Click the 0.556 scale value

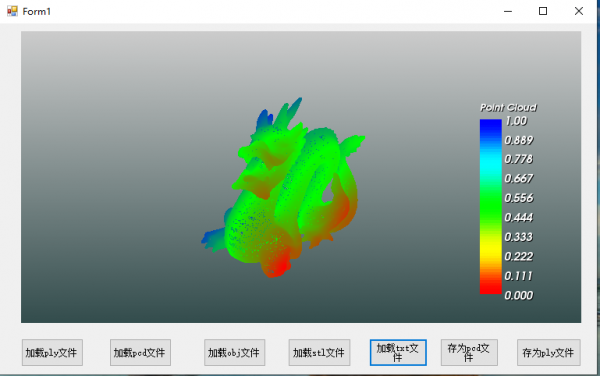[x=518, y=198]
